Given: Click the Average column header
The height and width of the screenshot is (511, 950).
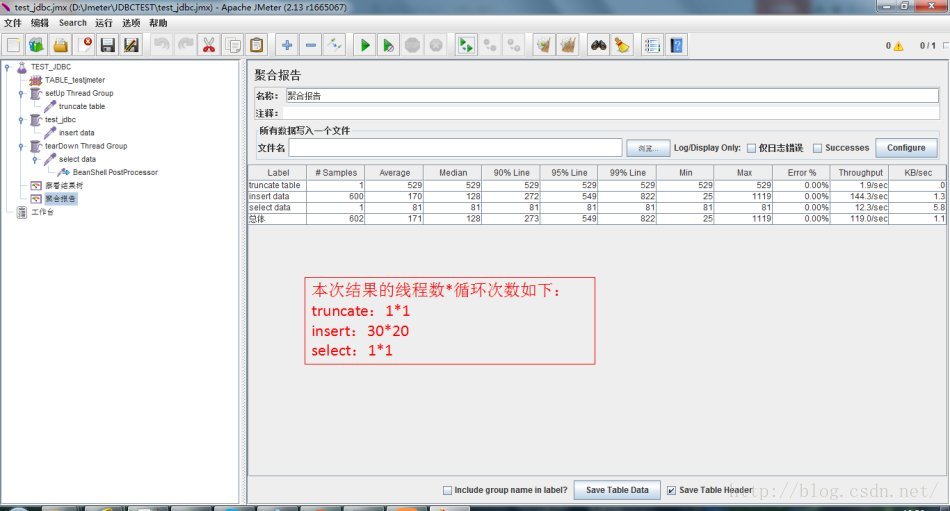Looking at the screenshot, I should point(394,173).
